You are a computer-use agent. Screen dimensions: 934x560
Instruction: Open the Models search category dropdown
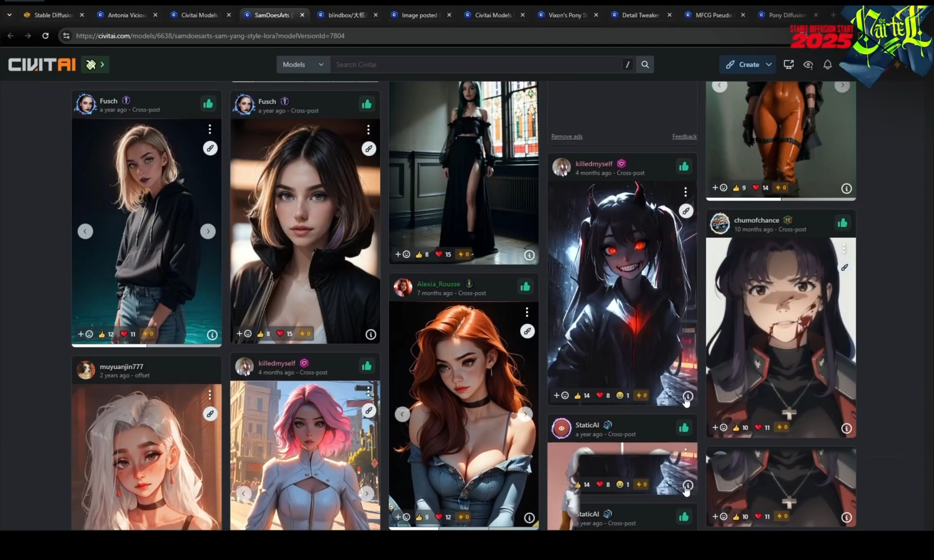pyautogui.click(x=303, y=65)
